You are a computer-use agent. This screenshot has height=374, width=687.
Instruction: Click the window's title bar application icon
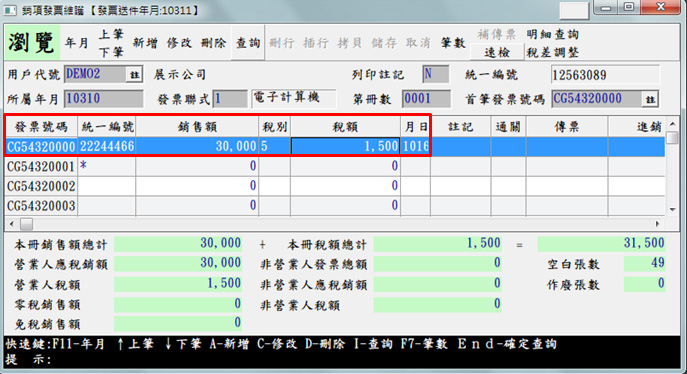(x=10, y=10)
